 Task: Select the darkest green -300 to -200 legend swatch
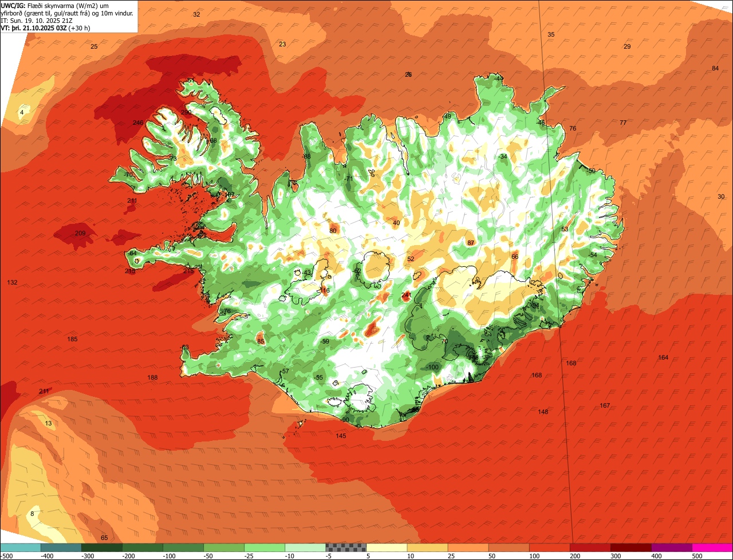(102, 547)
